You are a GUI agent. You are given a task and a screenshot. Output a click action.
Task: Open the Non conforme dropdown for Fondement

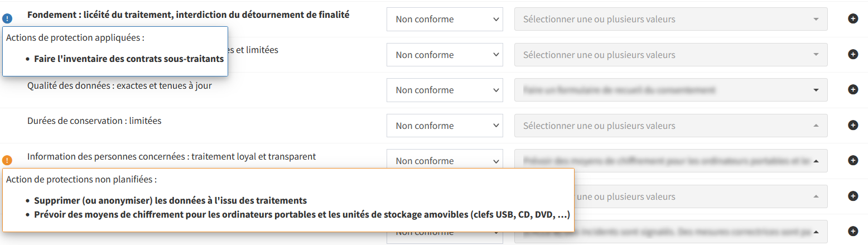(x=444, y=19)
